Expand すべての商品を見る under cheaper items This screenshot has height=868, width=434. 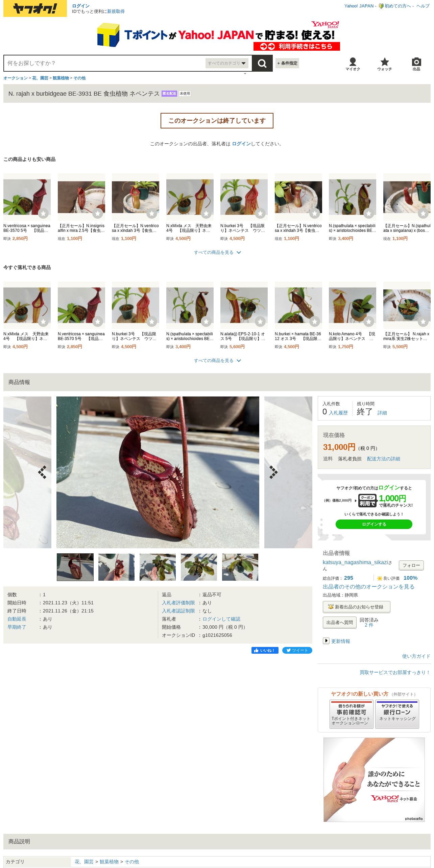click(217, 252)
